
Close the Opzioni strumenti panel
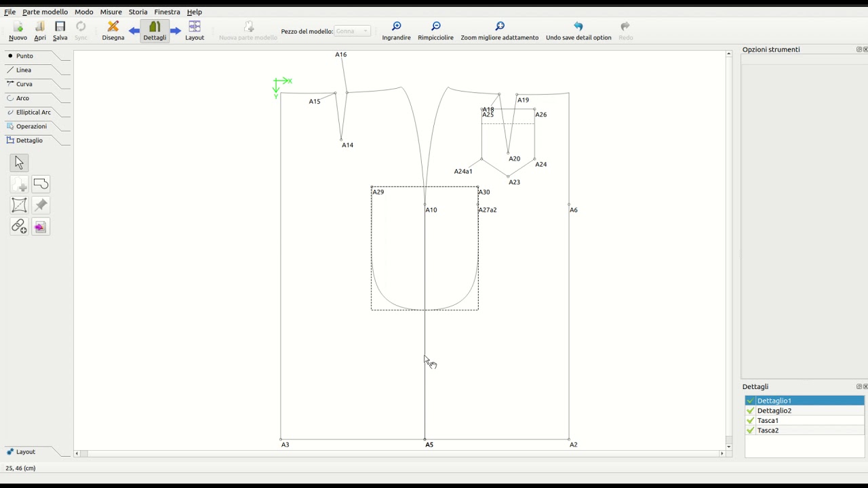(x=865, y=49)
